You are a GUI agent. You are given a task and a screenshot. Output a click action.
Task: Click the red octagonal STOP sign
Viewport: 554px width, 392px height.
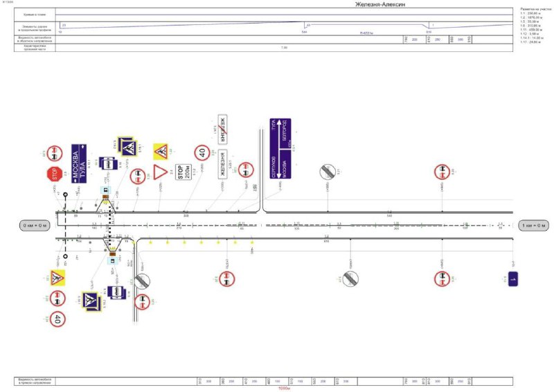point(55,175)
